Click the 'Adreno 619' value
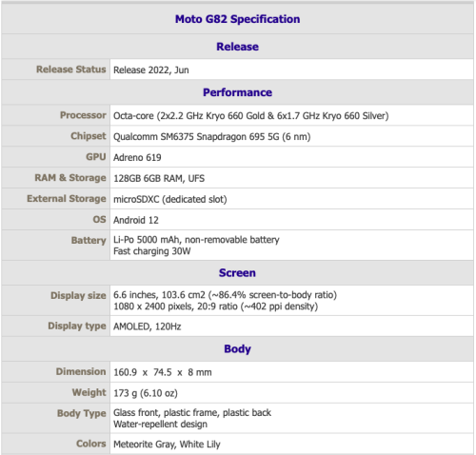This screenshot has width=476, height=455. pos(137,157)
